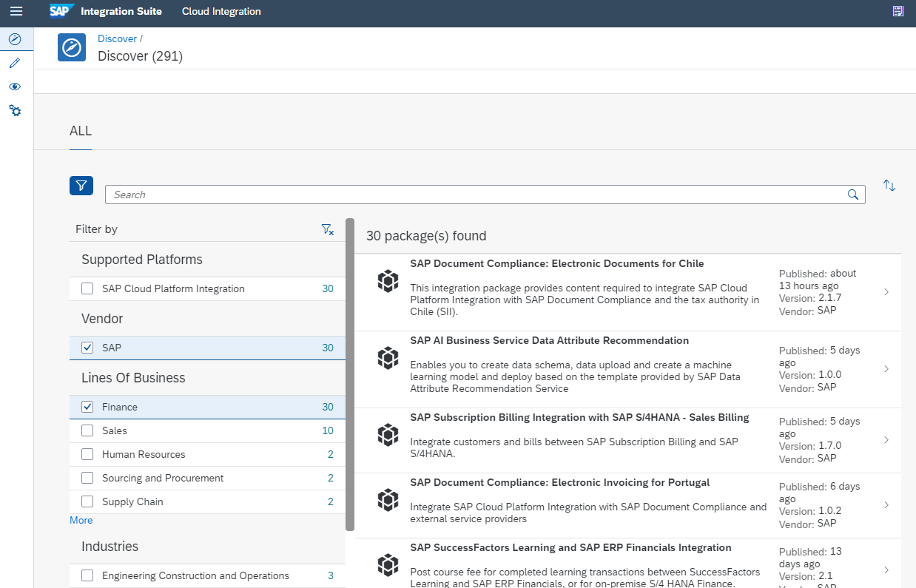Click Cloud Integration in header

click(x=221, y=11)
